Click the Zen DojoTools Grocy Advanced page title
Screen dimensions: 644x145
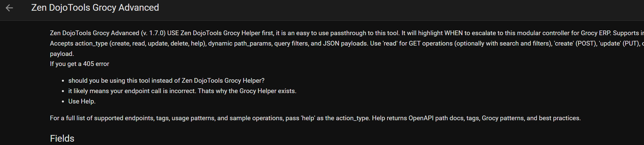[x=95, y=8]
